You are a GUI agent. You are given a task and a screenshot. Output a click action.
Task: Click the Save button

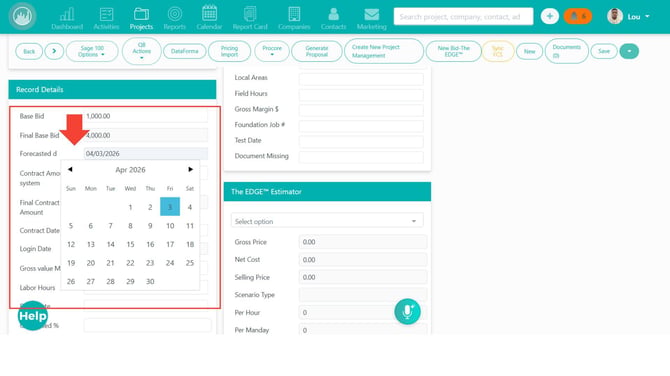[x=604, y=51]
